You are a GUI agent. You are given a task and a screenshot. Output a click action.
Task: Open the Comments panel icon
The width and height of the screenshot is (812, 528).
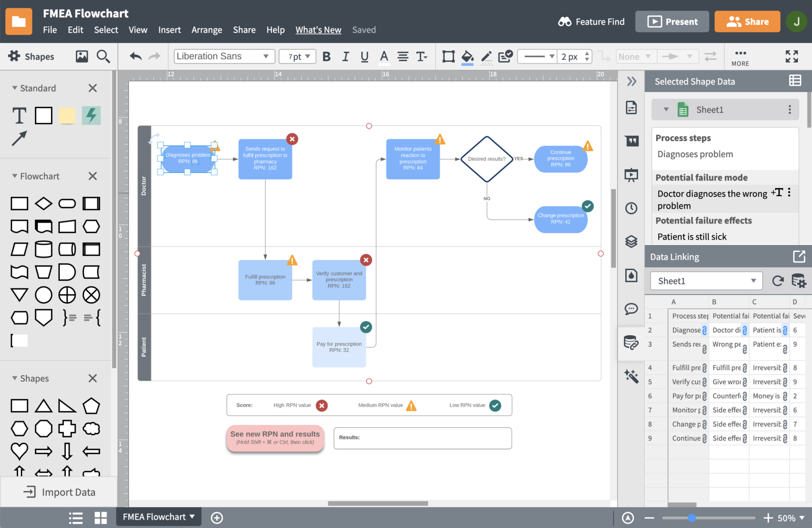pos(631,309)
